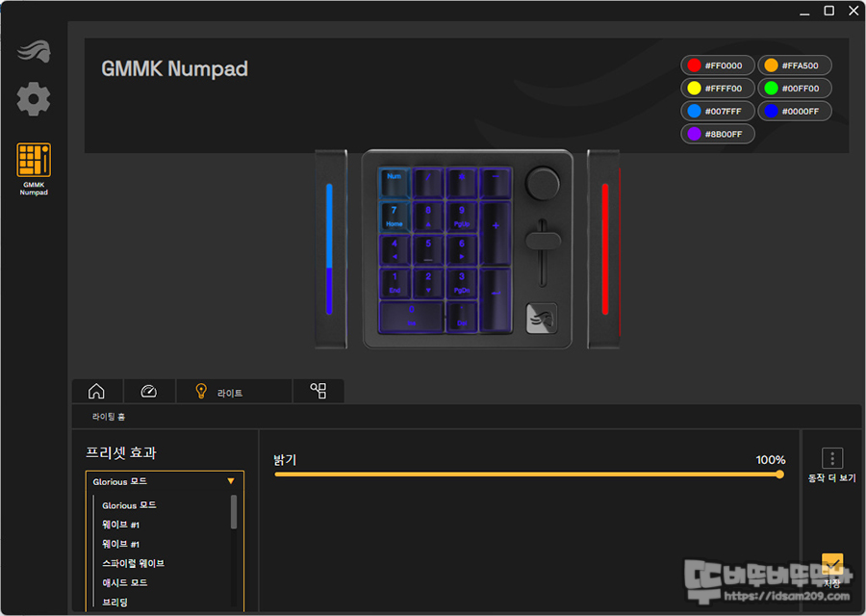866x616 pixels.
Task: Choose 브리딩 from the preset list
Action: pyautogui.click(x=115, y=602)
